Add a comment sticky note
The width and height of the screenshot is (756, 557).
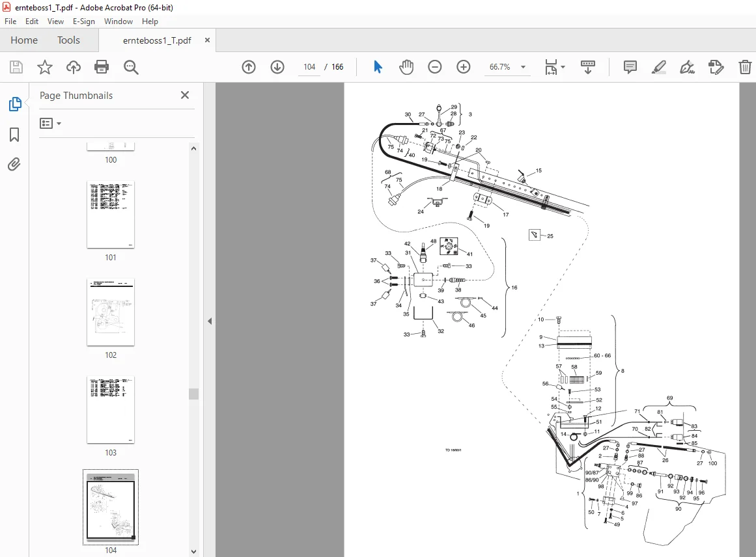(x=630, y=67)
